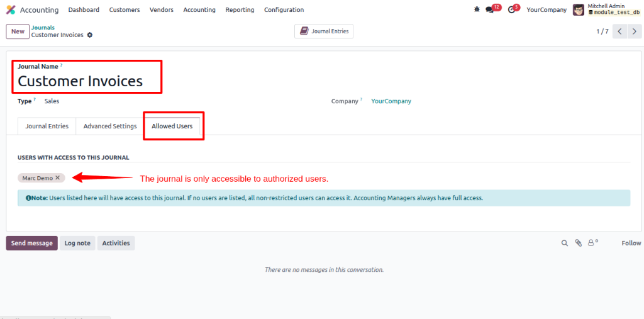
Task: Open the Configuration menu
Action: pyautogui.click(x=284, y=9)
